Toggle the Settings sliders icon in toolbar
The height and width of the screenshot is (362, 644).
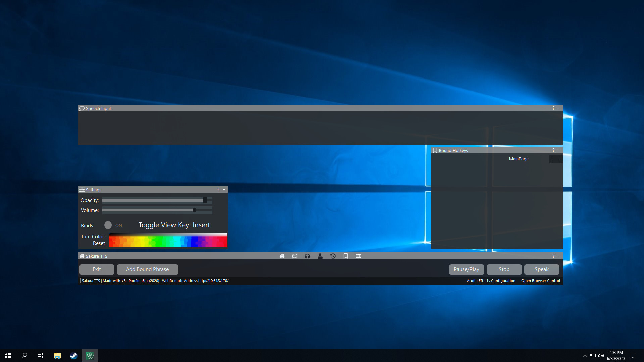tap(358, 256)
